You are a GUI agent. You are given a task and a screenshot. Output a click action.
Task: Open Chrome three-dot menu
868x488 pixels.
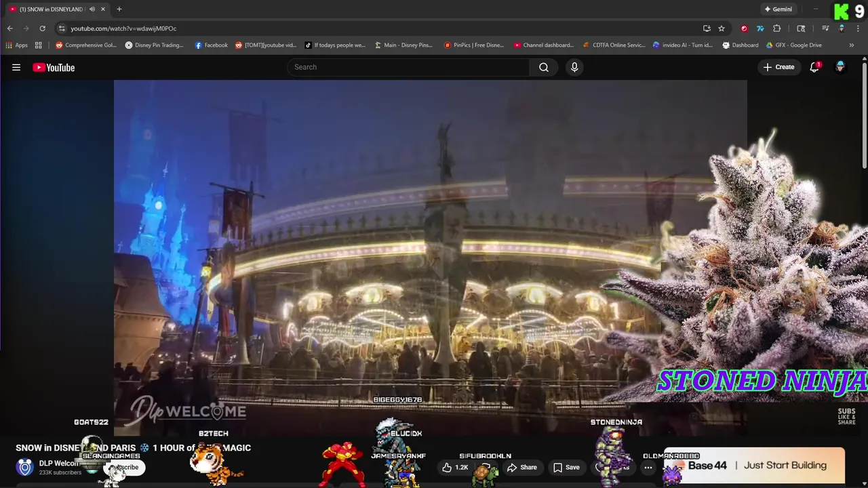(859, 28)
